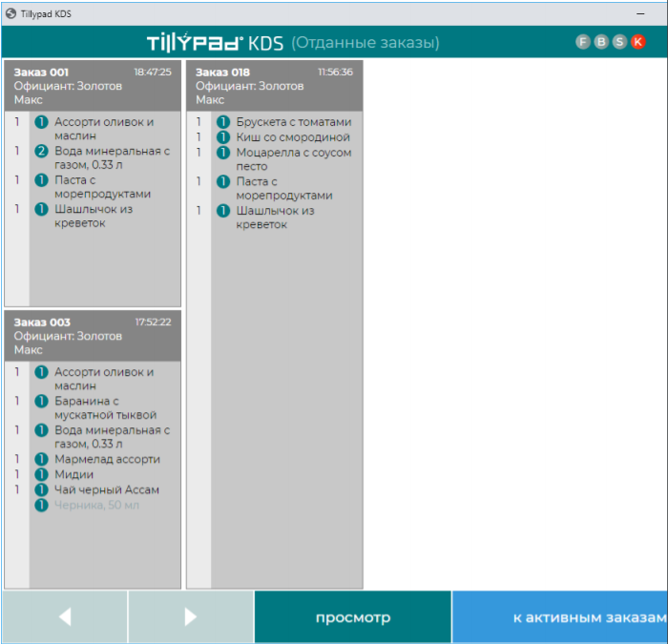Select the Заказ 001 order header
The width and height of the screenshot is (668, 644).
93,86
